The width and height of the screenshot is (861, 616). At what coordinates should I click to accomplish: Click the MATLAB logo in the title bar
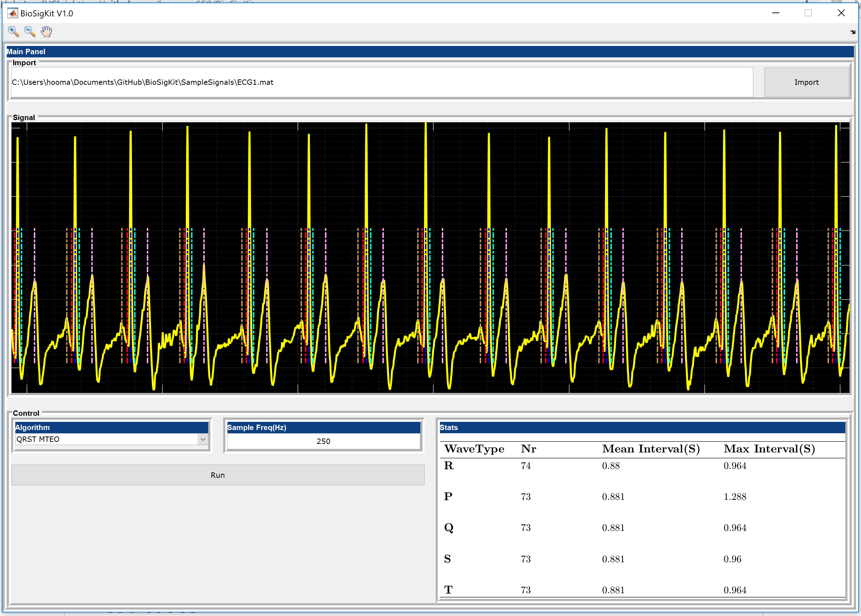[12, 12]
